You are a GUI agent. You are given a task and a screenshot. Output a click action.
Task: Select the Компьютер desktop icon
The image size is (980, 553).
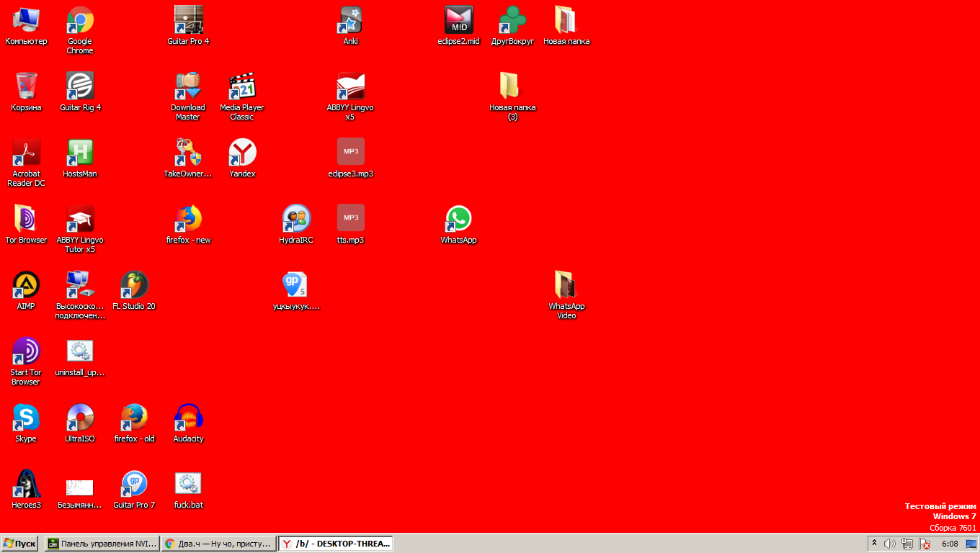tap(26, 20)
